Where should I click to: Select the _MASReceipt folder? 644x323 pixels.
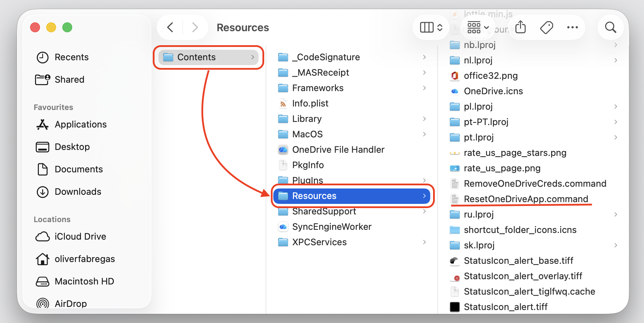pyautogui.click(x=352, y=73)
